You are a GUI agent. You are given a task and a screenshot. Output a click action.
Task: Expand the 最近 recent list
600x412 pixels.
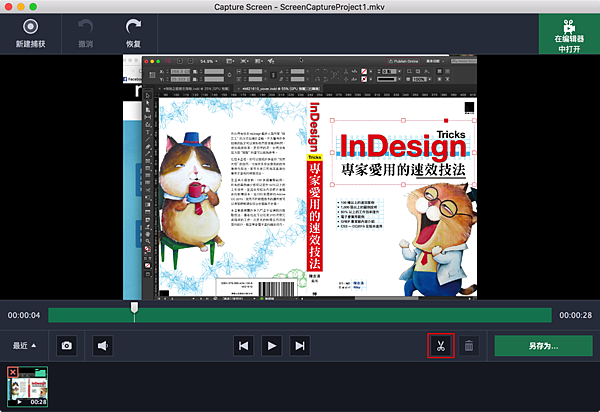(x=26, y=345)
